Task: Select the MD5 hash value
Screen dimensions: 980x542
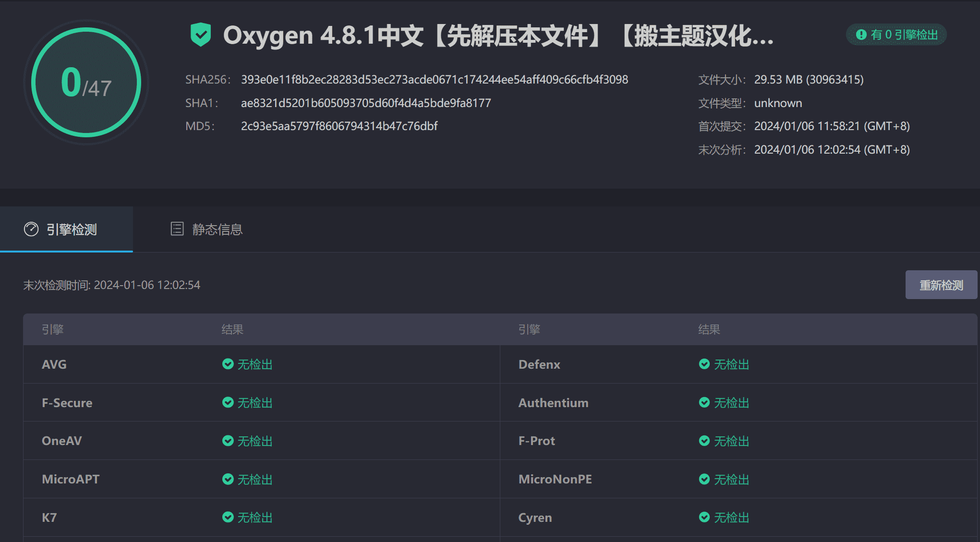Action: 339,126
